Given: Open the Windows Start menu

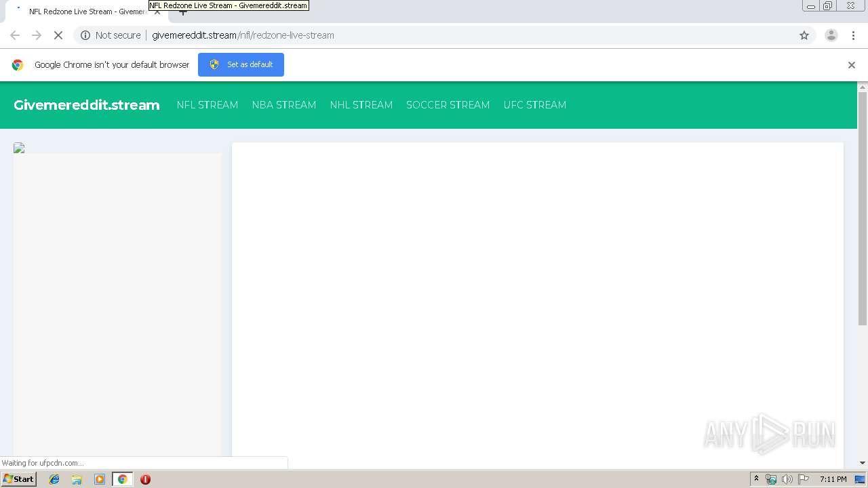Looking at the screenshot, I should 18,479.
